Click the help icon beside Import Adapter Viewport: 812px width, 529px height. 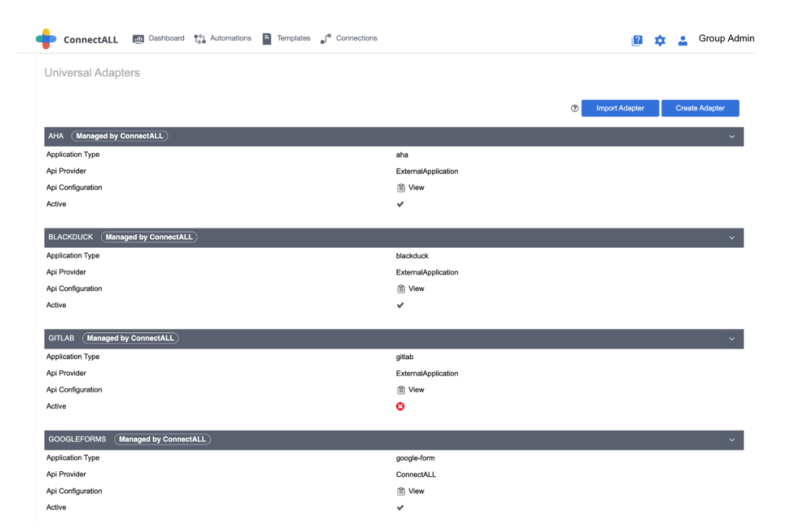[x=575, y=108]
